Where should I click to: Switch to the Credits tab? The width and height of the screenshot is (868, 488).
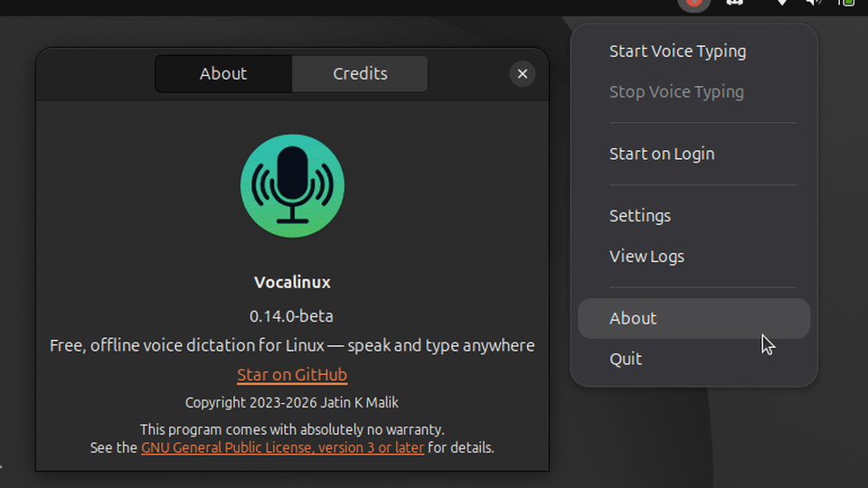pos(360,73)
